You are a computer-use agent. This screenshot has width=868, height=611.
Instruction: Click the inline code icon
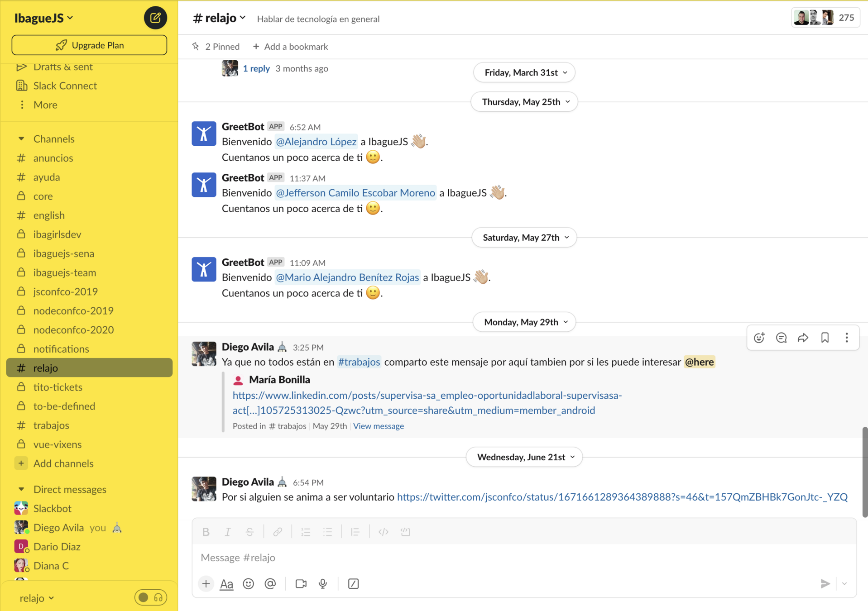tap(384, 532)
